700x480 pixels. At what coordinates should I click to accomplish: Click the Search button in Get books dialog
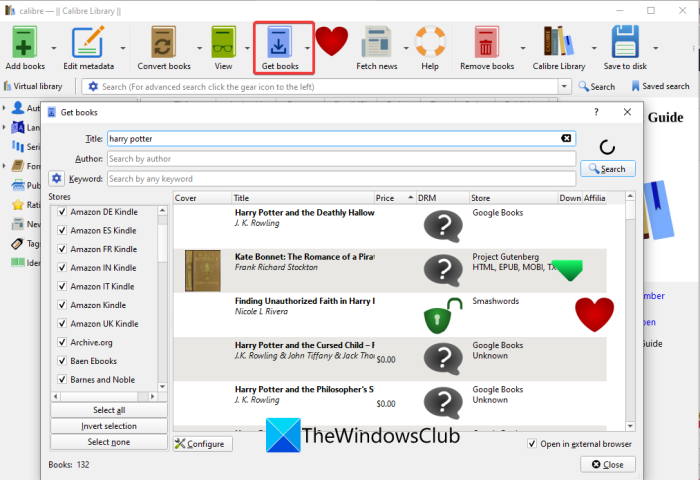click(x=608, y=169)
